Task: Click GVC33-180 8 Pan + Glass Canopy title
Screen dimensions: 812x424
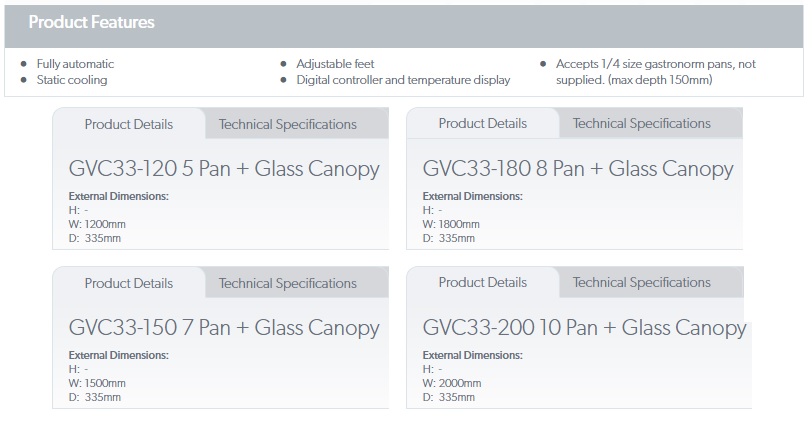Action: pyautogui.click(x=578, y=169)
